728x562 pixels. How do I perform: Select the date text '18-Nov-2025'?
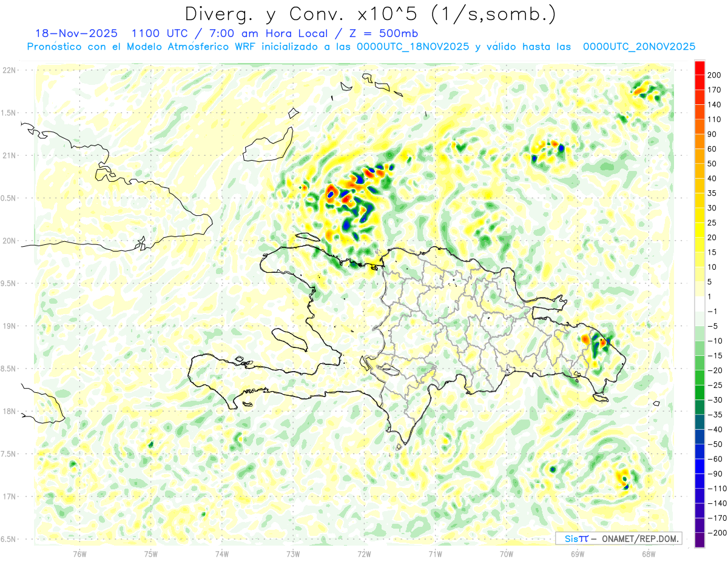(76, 33)
